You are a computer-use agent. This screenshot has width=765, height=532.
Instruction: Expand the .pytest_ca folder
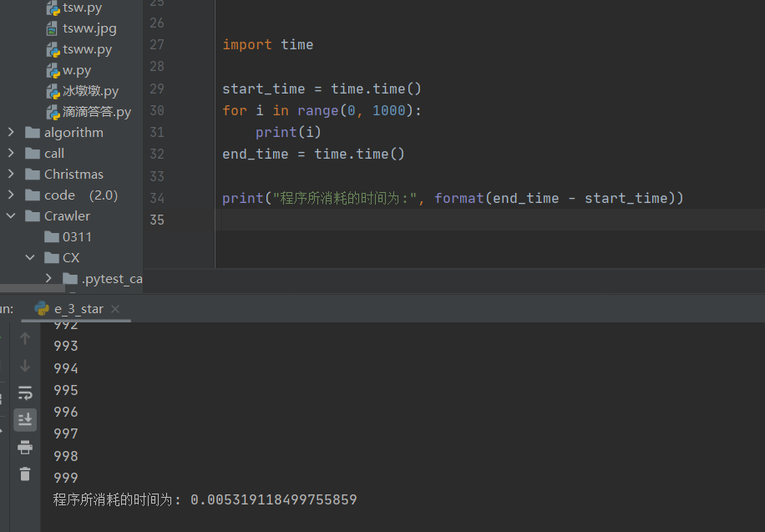click(48, 279)
